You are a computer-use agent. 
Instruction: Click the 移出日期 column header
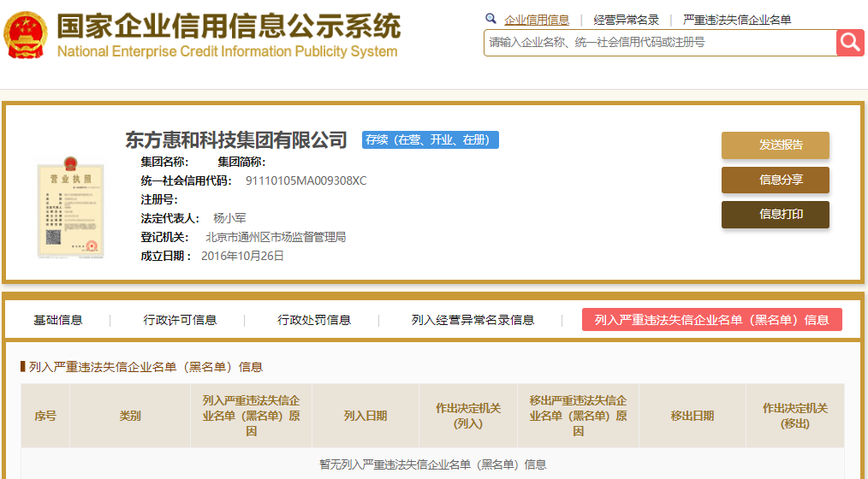coord(693,416)
